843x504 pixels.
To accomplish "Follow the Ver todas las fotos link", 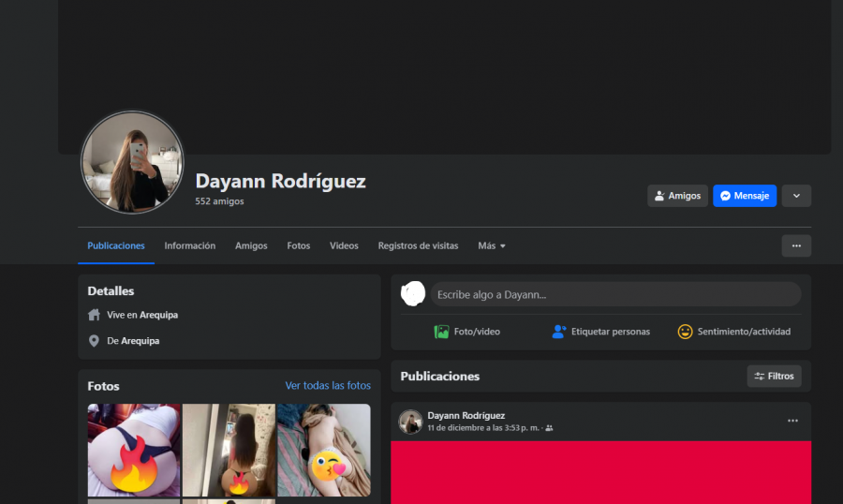I will click(x=328, y=385).
